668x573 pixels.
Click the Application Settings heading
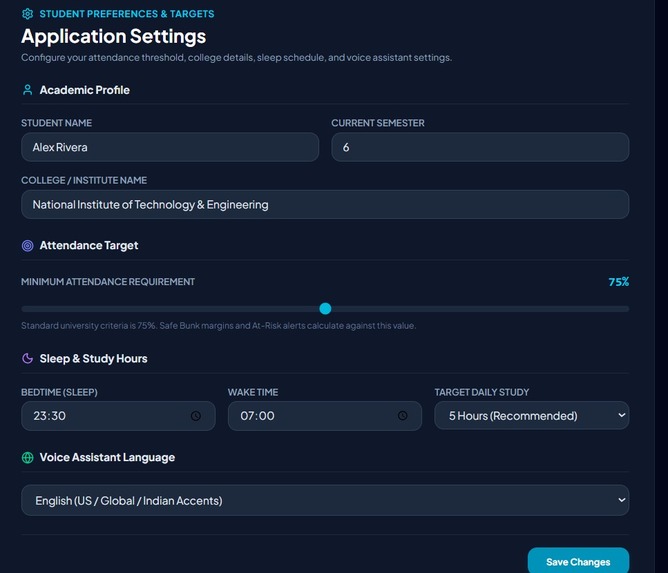(114, 37)
